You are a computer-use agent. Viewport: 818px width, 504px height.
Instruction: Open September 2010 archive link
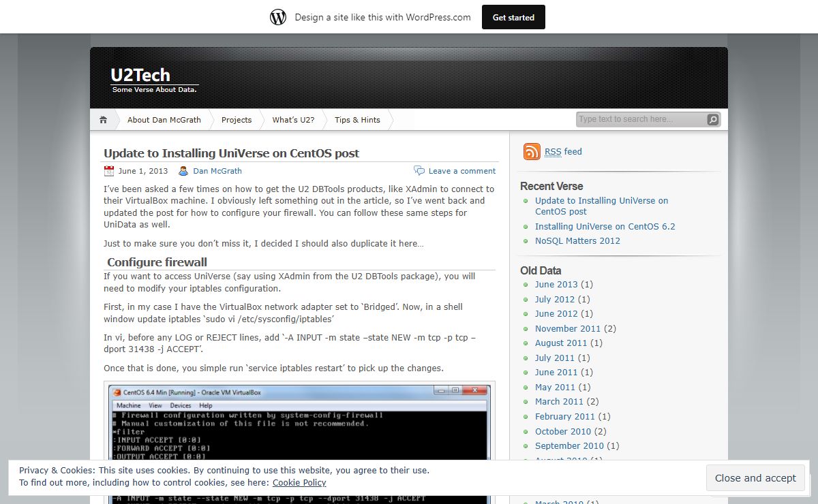pyautogui.click(x=569, y=446)
